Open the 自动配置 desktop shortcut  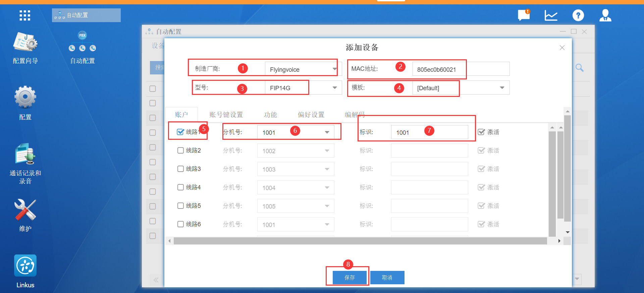[x=82, y=42]
